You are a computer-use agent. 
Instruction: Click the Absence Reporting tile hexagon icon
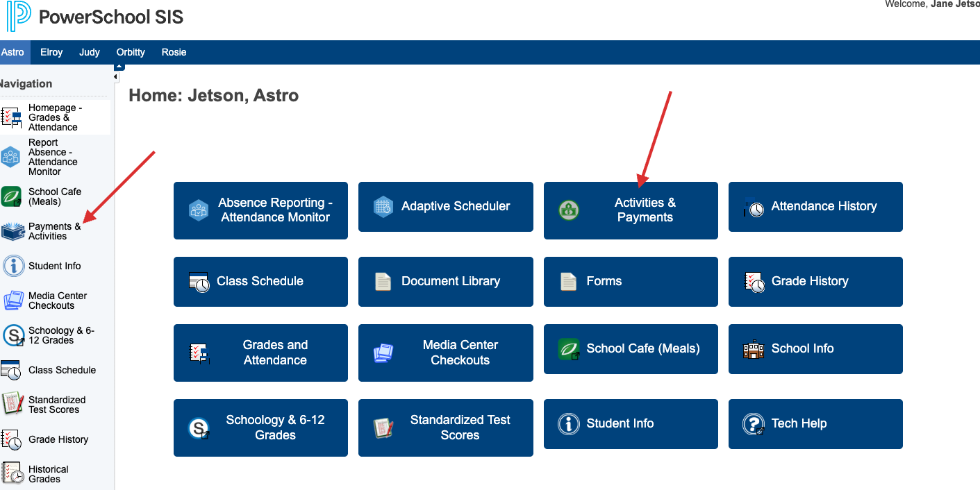(199, 210)
